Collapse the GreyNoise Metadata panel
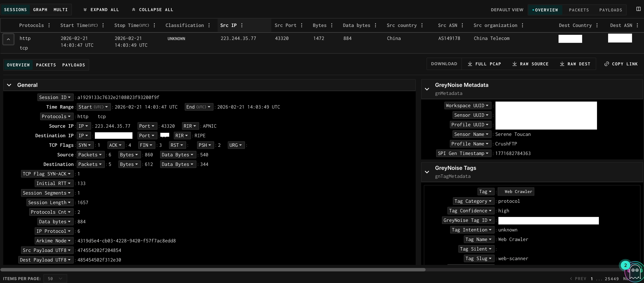The height and width of the screenshot is (283, 644). click(x=427, y=89)
